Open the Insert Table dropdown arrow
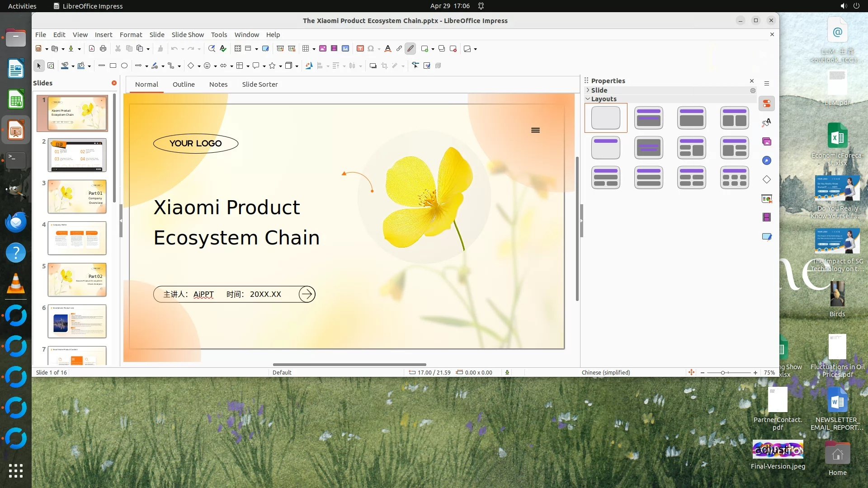This screenshot has height=488, width=868. click(x=314, y=49)
